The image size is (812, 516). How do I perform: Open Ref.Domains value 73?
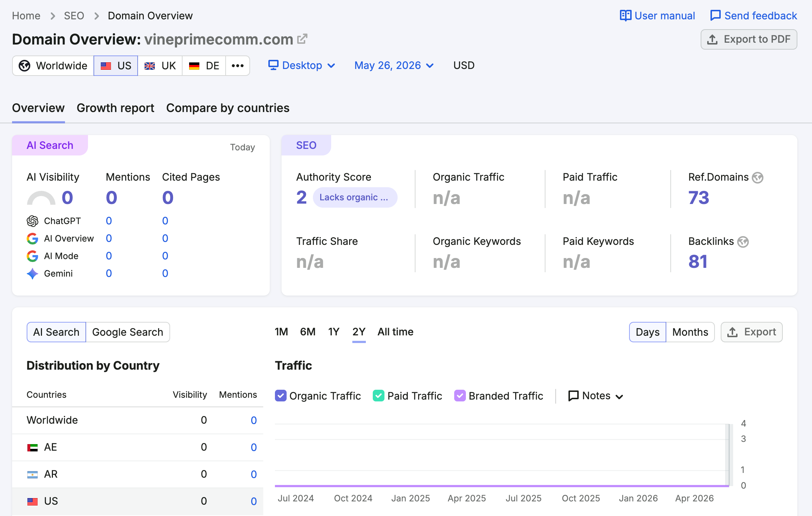click(x=699, y=198)
